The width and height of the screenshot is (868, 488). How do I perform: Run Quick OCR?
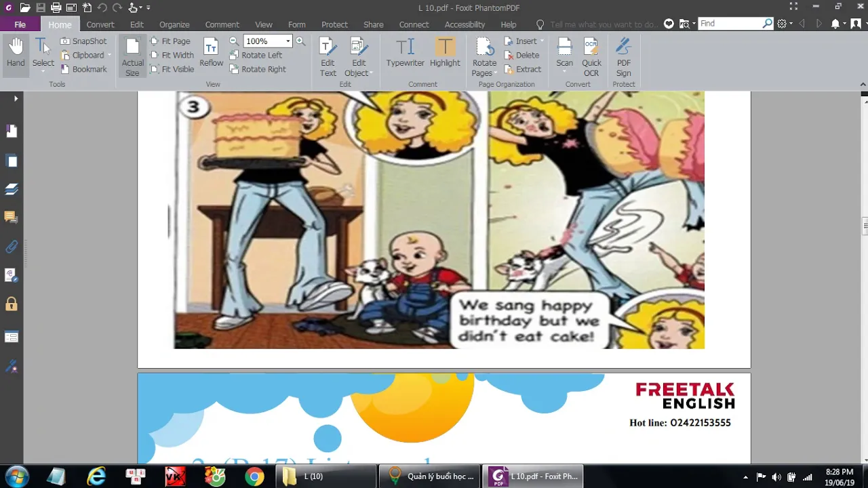pyautogui.click(x=591, y=57)
